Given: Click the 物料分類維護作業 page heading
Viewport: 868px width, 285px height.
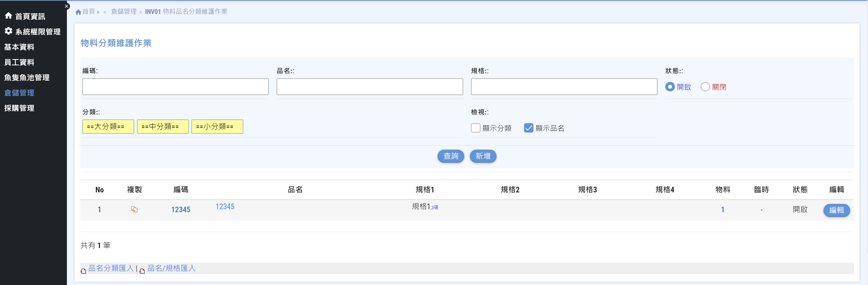Looking at the screenshot, I should [116, 43].
